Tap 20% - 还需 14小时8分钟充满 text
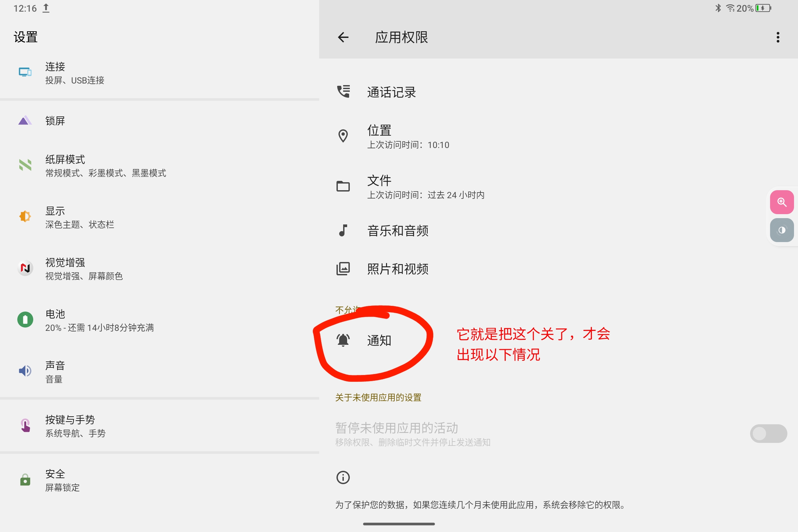This screenshot has width=798, height=532. (100, 328)
